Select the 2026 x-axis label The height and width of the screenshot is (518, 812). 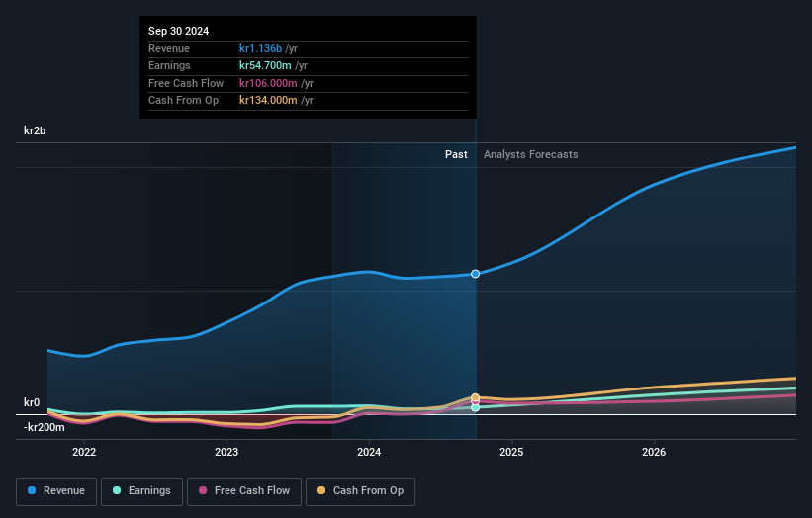654,452
